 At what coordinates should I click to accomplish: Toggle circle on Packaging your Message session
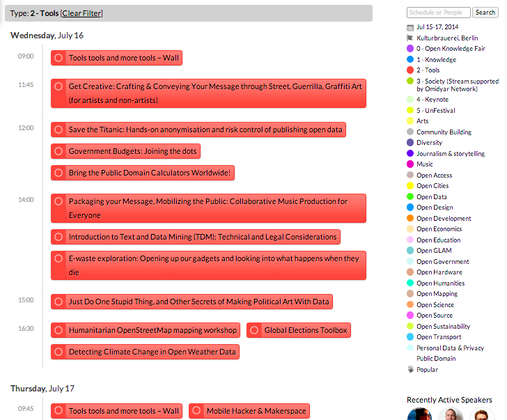click(x=58, y=201)
